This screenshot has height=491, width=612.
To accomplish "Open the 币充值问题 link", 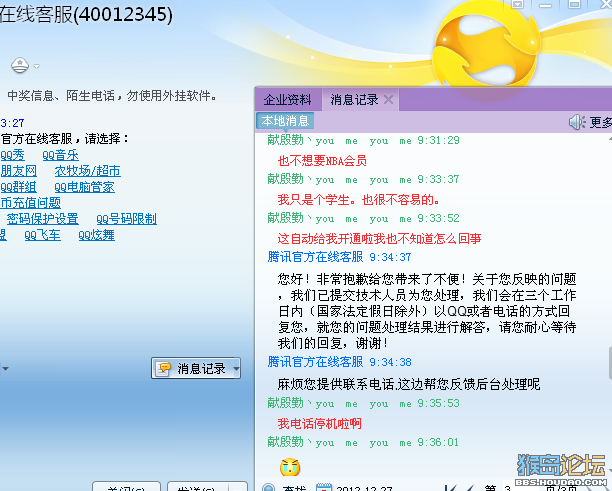I will [30, 203].
